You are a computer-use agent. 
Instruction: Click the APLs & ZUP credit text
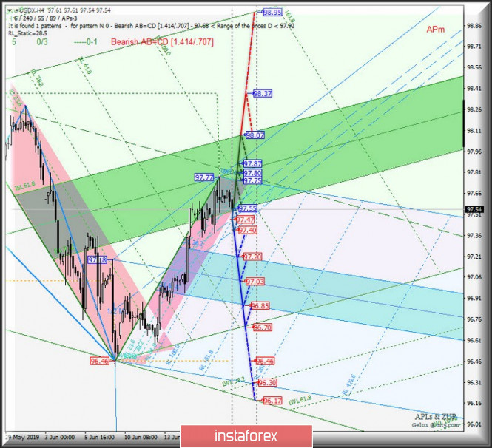[x=435, y=417]
